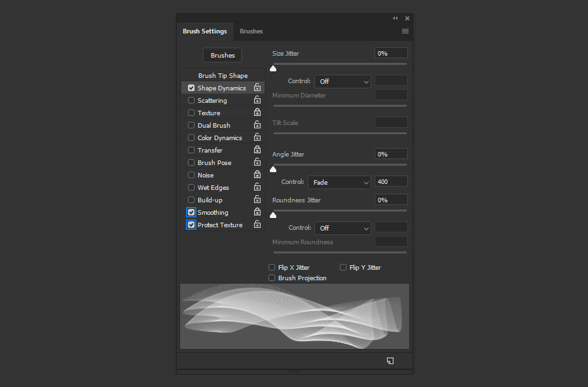This screenshot has height=387, width=588.
Task: Toggle lock icon beside Color Dynamics
Action: click(257, 138)
